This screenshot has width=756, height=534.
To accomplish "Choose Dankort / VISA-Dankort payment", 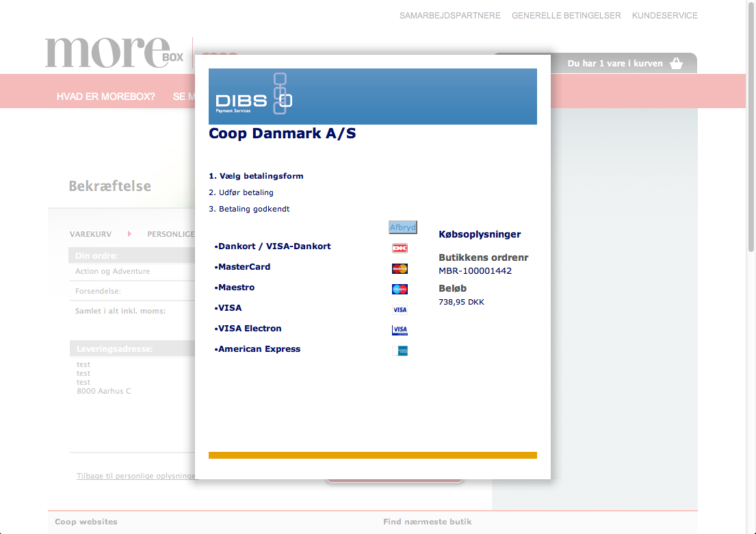I will point(273,246).
